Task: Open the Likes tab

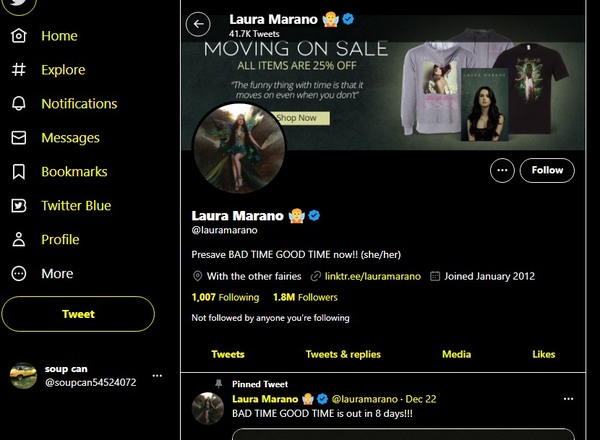Action: (x=543, y=354)
